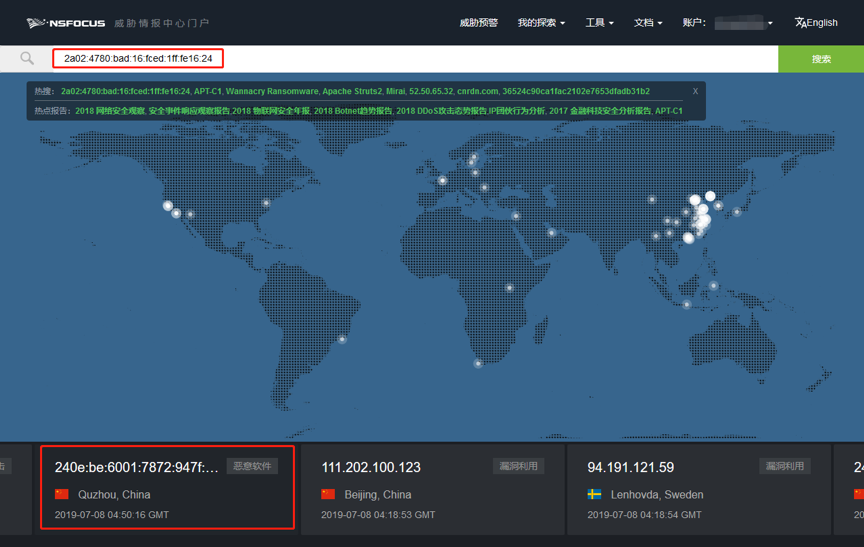Click the 恶意软件 tag on Quzhou card

tap(252, 466)
